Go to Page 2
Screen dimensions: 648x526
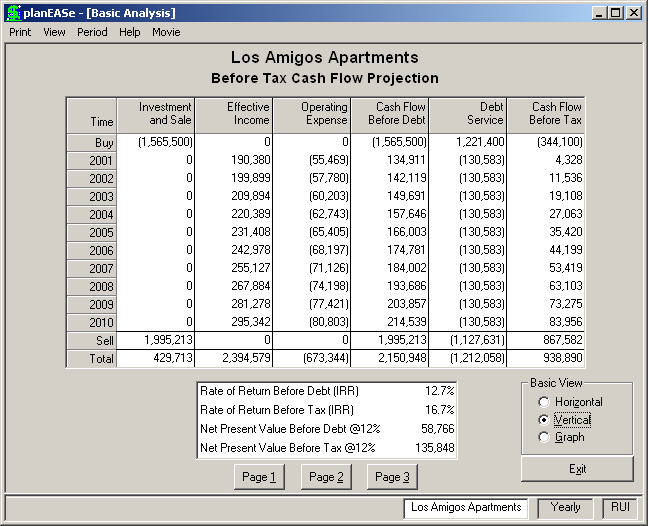point(326,477)
